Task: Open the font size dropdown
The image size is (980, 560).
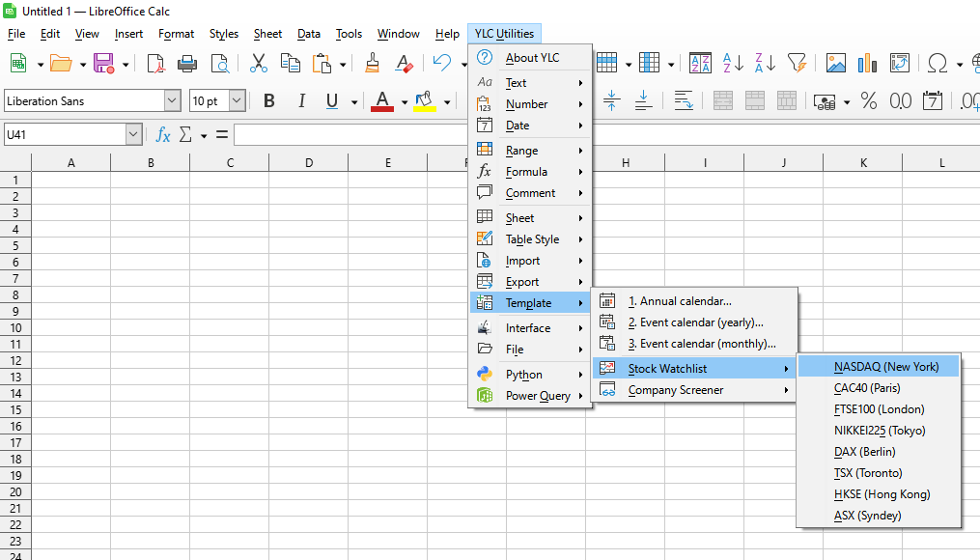Action: pos(237,100)
